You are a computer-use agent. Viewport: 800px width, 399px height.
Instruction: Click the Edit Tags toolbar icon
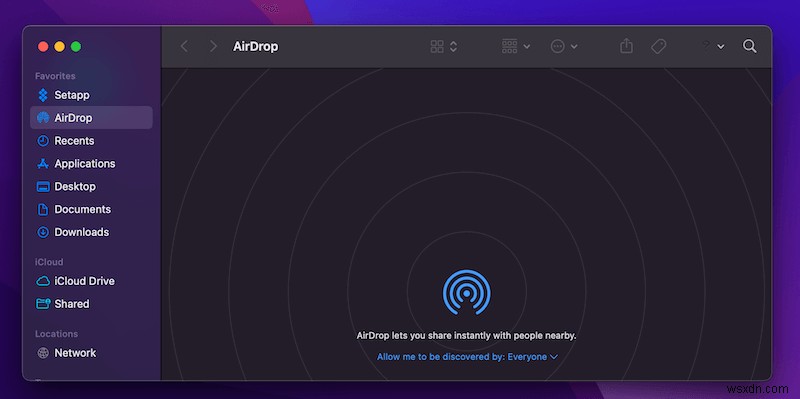coord(659,46)
